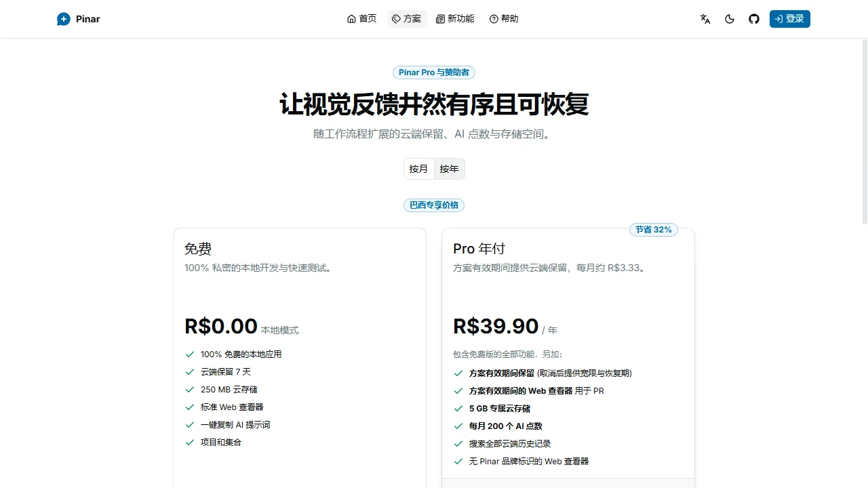Click the check icon beside 每月 200 个 AI 点数
This screenshot has width=868, height=488.
(458, 426)
